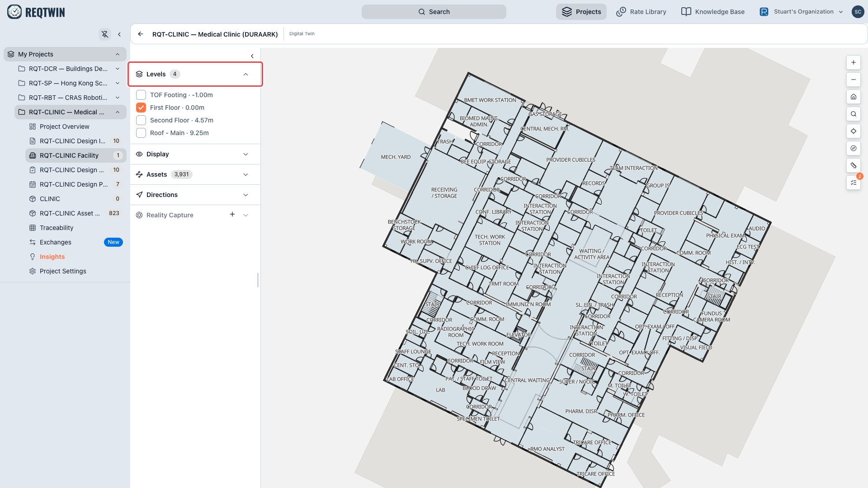Click the RECEIVING / STORAGE room on plan
Image resolution: width=868 pixels, height=488 pixels.
click(444, 193)
